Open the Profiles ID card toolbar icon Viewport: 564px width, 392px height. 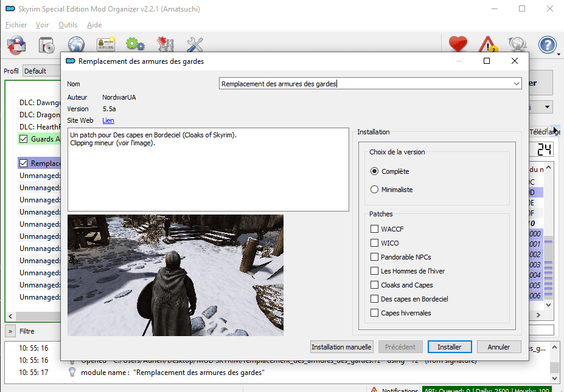[106, 44]
